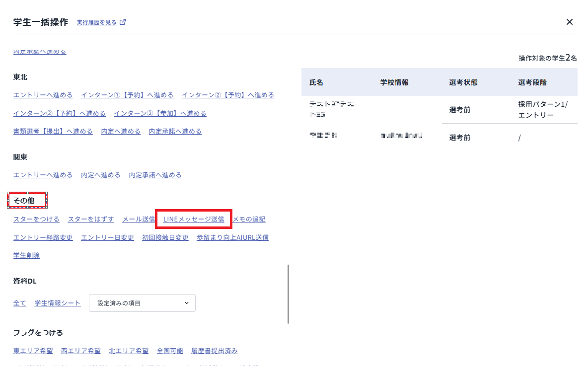Expand the 設定済みの項目 dropdown
Screen dimensions: 588x370
[142, 303]
